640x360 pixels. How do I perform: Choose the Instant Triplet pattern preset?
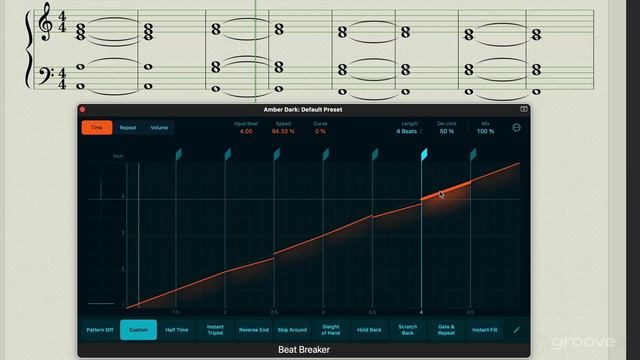tap(215, 330)
